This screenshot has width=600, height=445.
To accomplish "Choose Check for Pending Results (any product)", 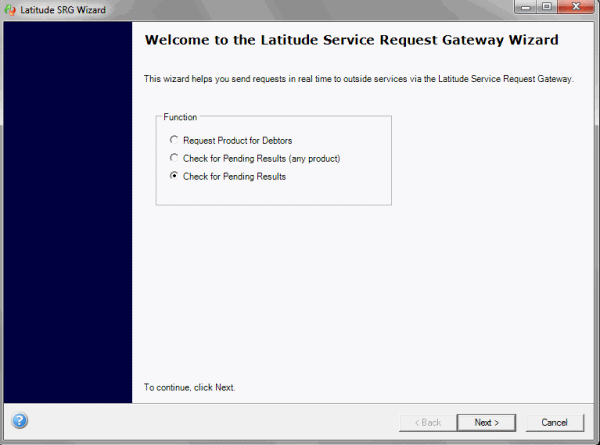I will click(x=255, y=158).
